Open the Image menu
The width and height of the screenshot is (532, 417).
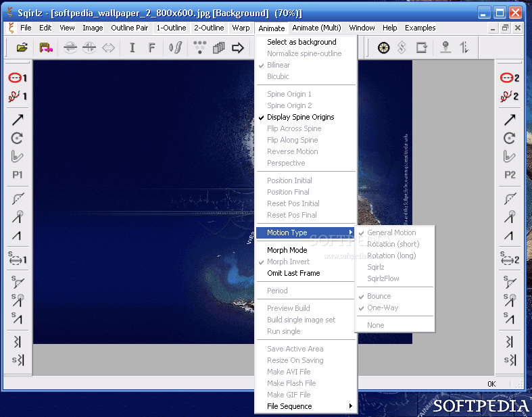[93, 28]
